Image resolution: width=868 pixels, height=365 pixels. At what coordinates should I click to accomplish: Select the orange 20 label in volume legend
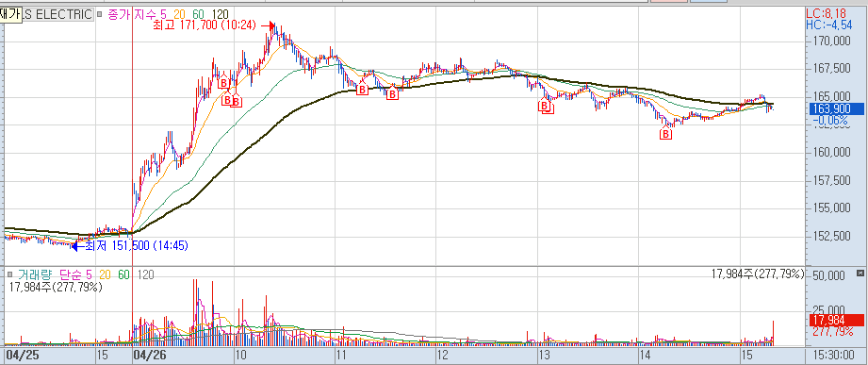point(106,274)
